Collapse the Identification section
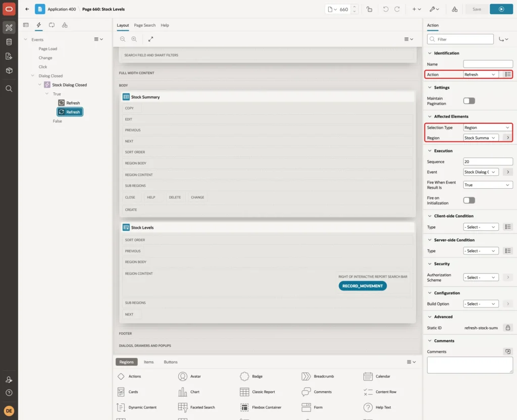Screen dimensions: 517x420 click(x=429, y=53)
